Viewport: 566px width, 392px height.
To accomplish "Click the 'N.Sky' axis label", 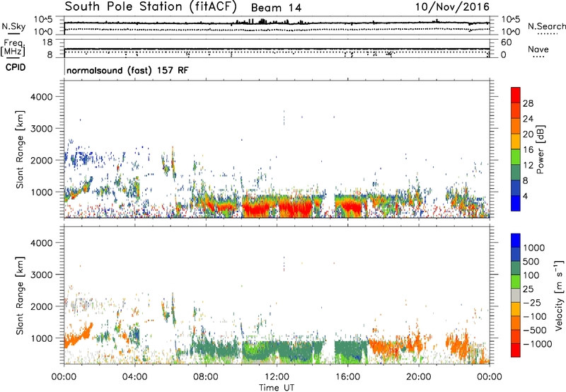I will 13,26.
